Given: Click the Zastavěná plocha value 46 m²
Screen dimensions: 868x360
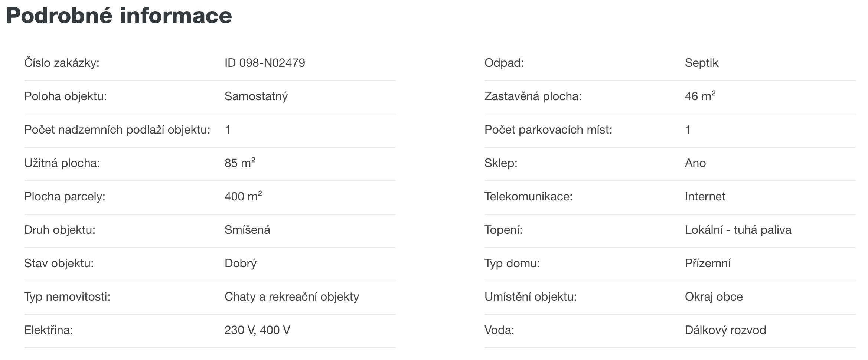Looking at the screenshot, I should [700, 96].
